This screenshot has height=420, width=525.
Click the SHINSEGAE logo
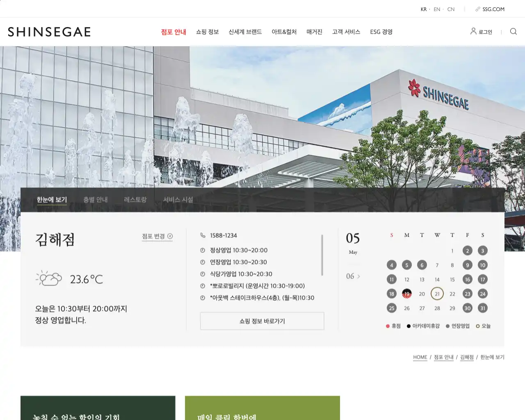coord(49,32)
